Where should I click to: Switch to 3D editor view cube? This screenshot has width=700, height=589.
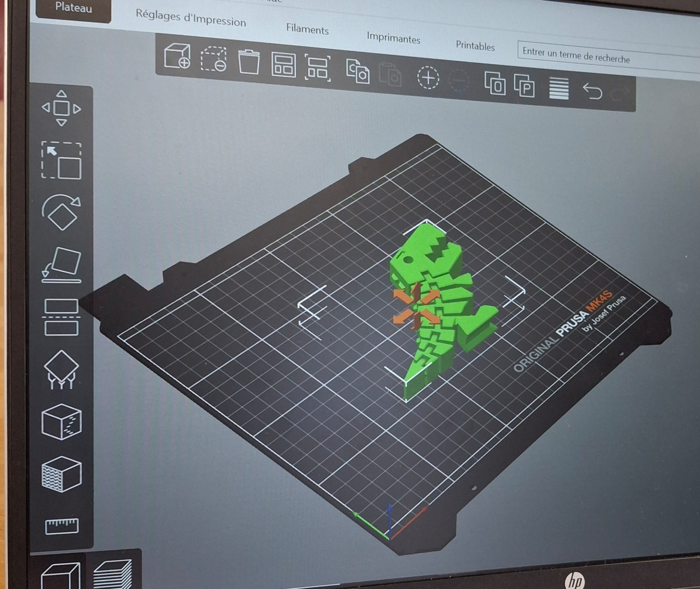tap(61, 576)
